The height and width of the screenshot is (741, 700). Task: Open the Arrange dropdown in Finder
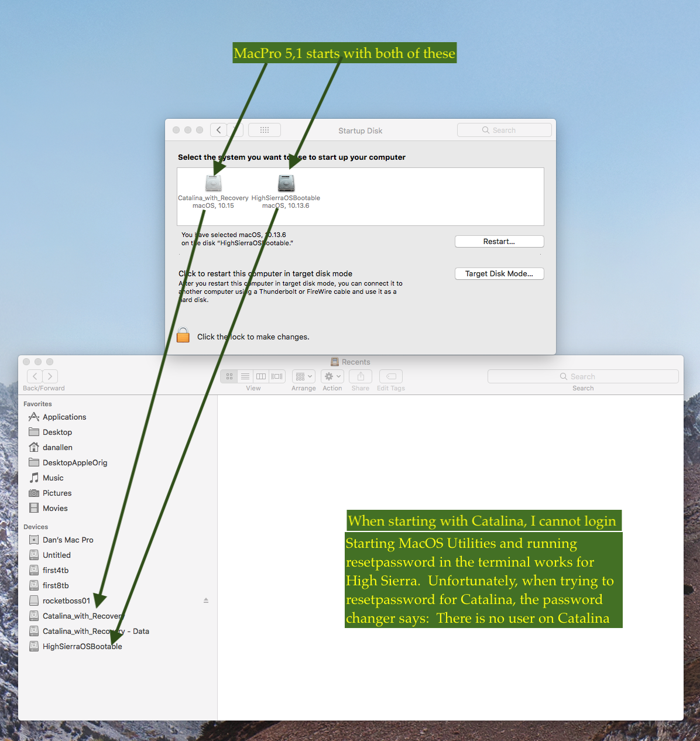304,376
